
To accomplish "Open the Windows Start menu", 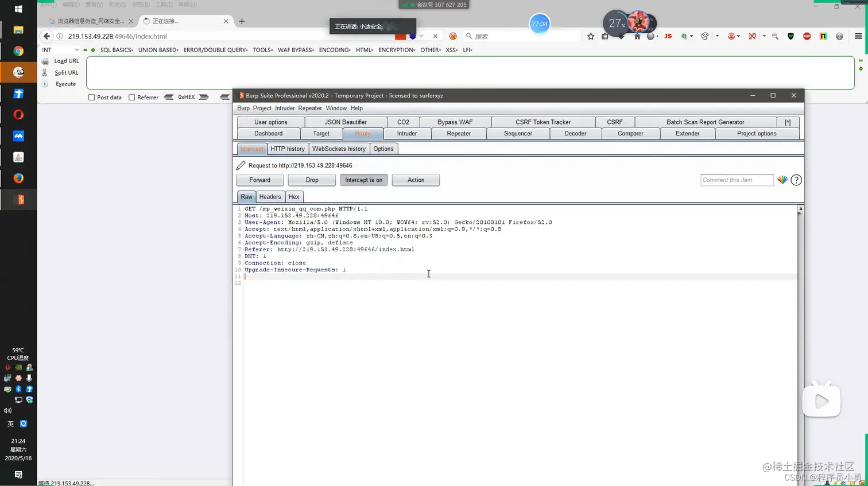I will tap(18, 9).
